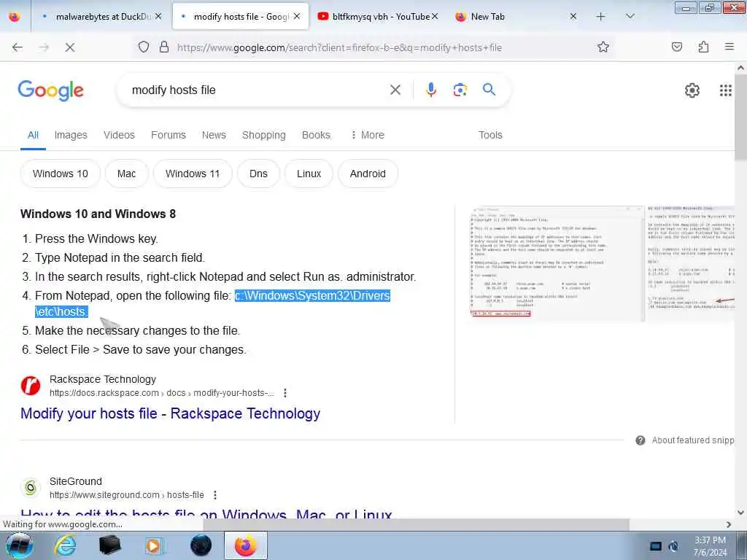Open options for SiteGround result
This screenshot has height=560, width=747.
[x=215, y=495]
